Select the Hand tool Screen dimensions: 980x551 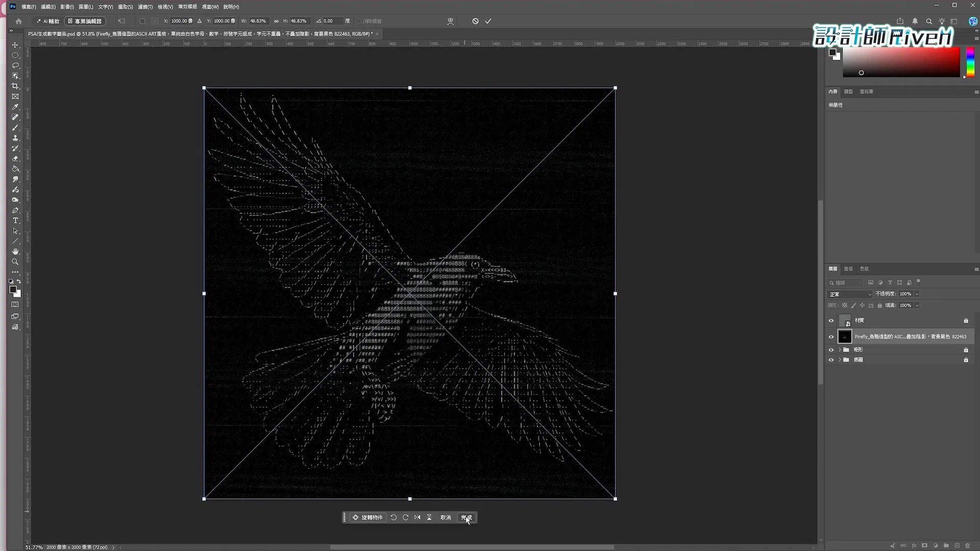pyautogui.click(x=15, y=252)
